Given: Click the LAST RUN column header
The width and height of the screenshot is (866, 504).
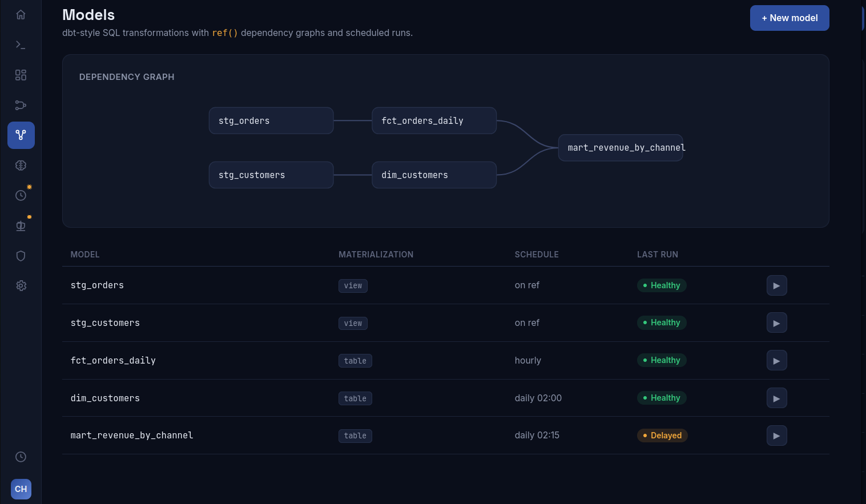Looking at the screenshot, I should [x=658, y=255].
